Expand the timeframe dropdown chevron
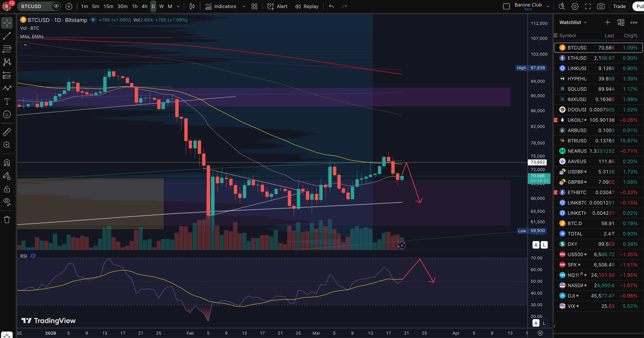Screen dimensions: 644x338 coord(178,6)
